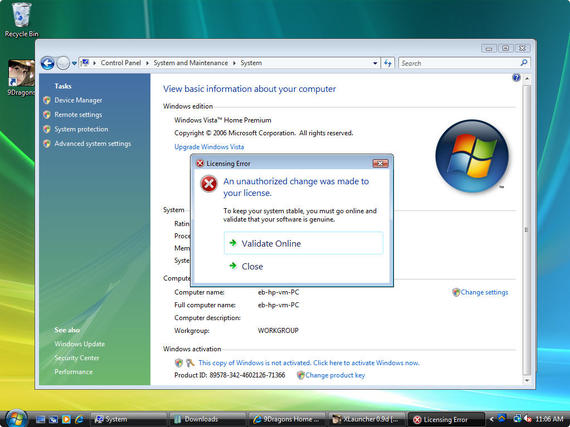Click the volume tray icon
The height and width of the screenshot is (427, 570).
pyautogui.click(x=527, y=419)
